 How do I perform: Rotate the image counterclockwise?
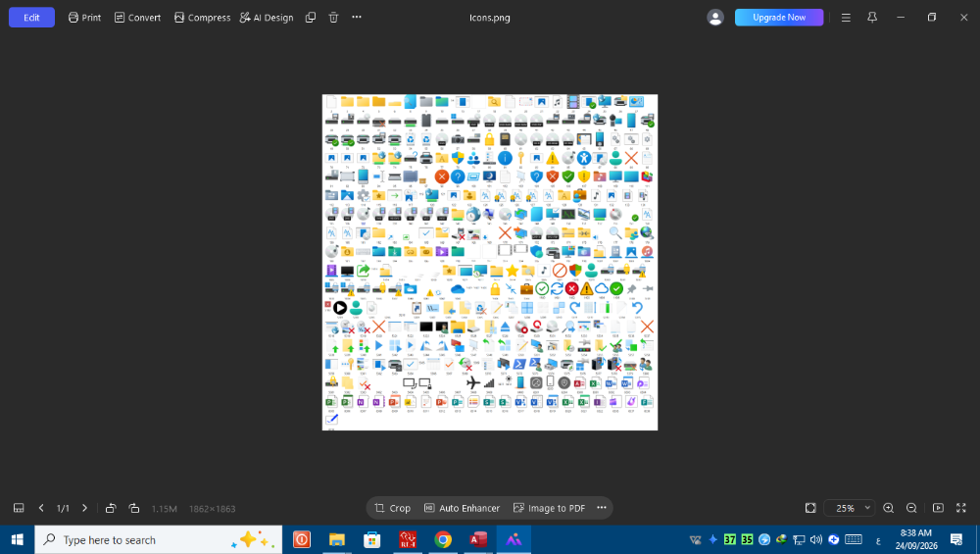click(111, 508)
